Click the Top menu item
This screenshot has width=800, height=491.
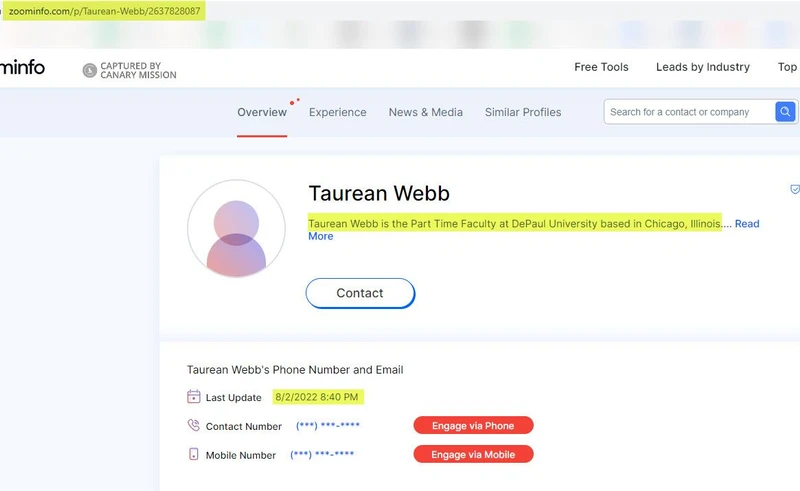tap(787, 67)
